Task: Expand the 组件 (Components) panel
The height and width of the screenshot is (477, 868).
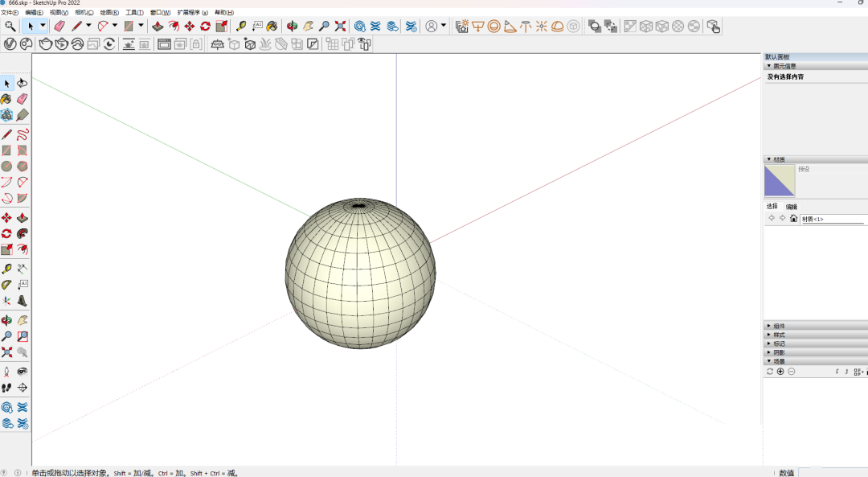Action: pos(778,326)
